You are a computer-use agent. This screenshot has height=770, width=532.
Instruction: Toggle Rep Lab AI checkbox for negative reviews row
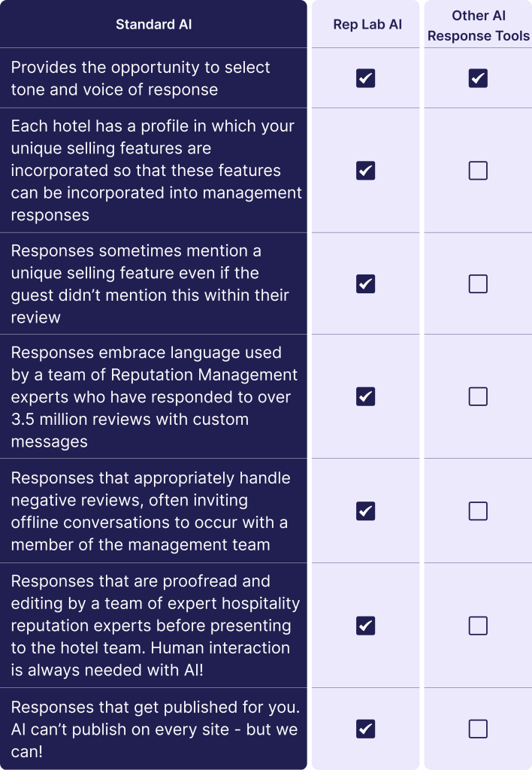(x=365, y=511)
